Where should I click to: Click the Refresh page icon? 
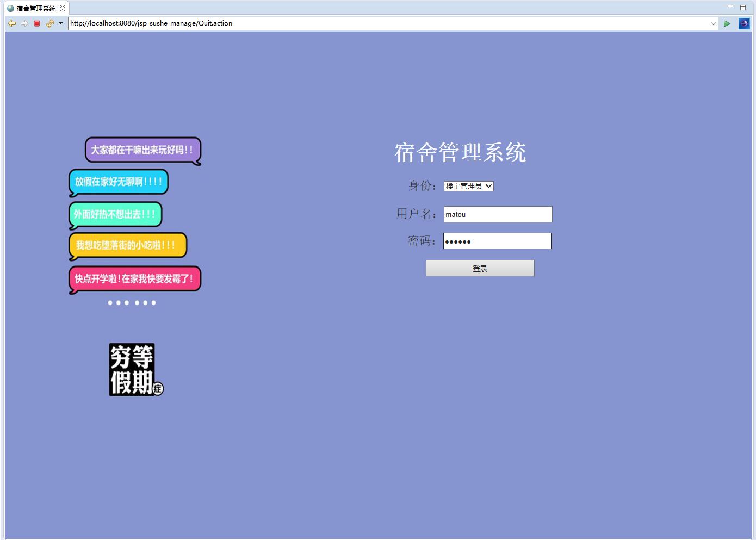point(48,23)
